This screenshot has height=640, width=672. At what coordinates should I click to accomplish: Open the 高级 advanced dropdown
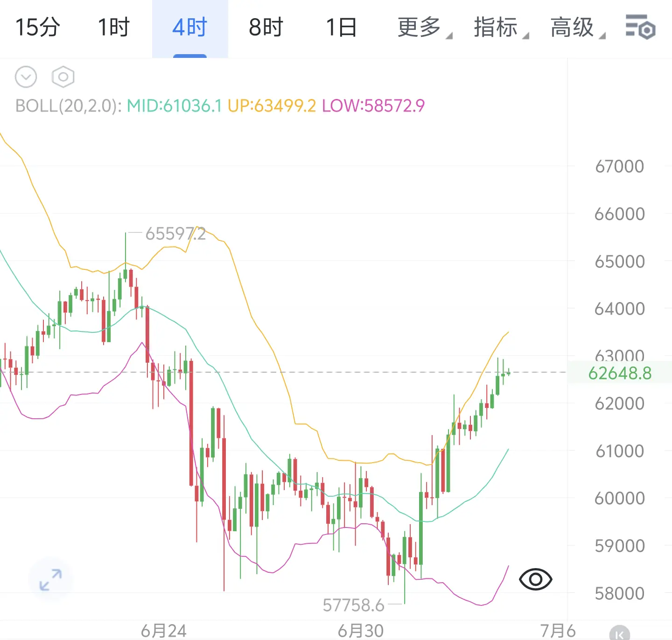point(577,27)
